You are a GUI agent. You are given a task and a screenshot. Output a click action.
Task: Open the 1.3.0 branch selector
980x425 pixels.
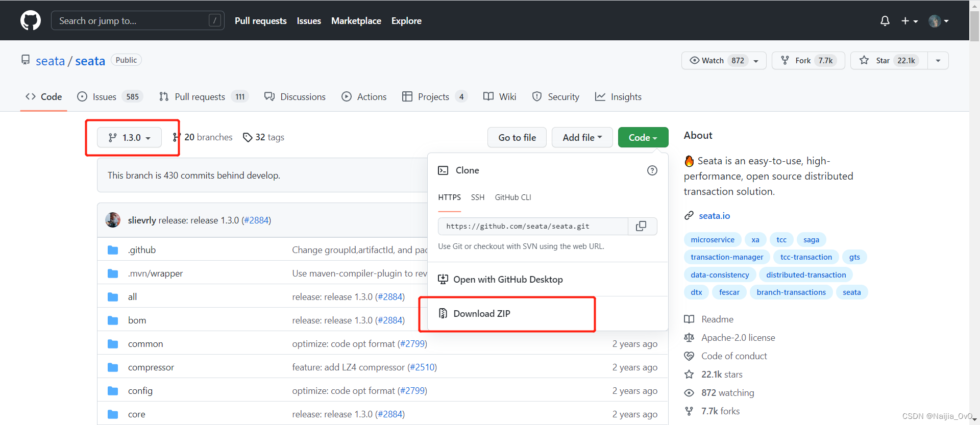tap(129, 137)
